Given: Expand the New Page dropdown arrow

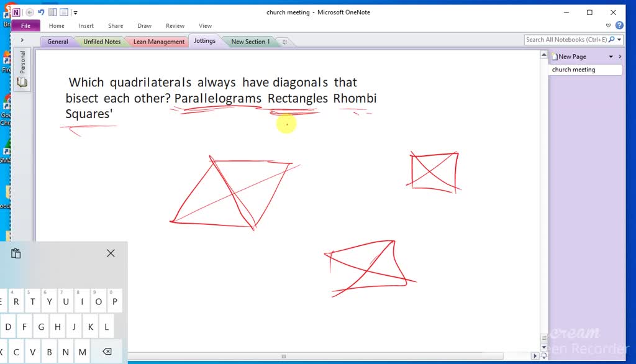Looking at the screenshot, I should click(611, 57).
